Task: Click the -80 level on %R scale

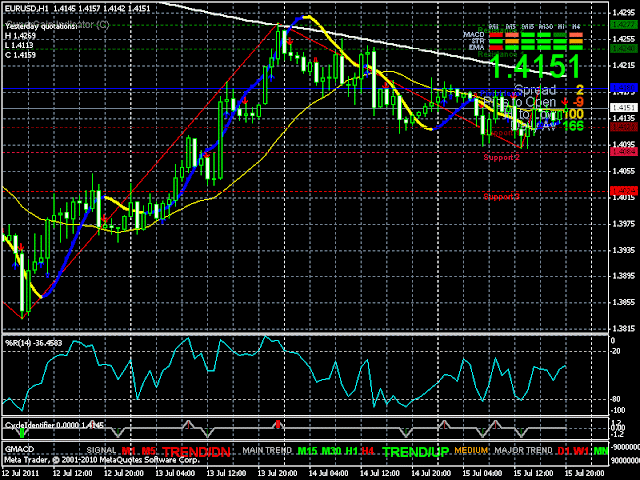Action: (x=616, y=399)
